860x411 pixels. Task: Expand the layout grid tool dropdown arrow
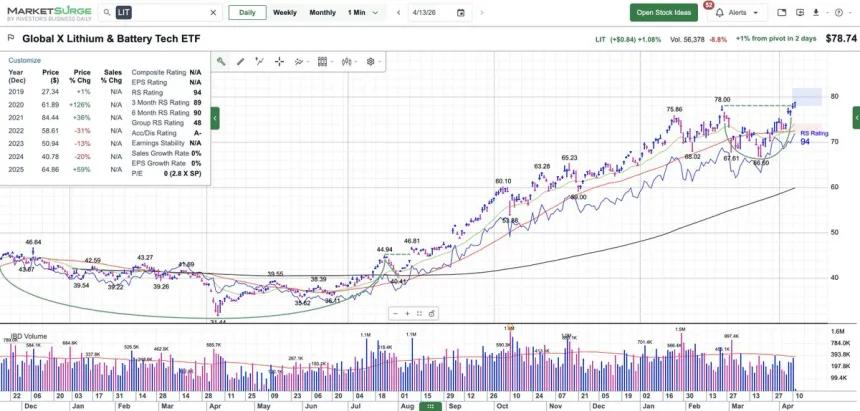click(332, 62)
